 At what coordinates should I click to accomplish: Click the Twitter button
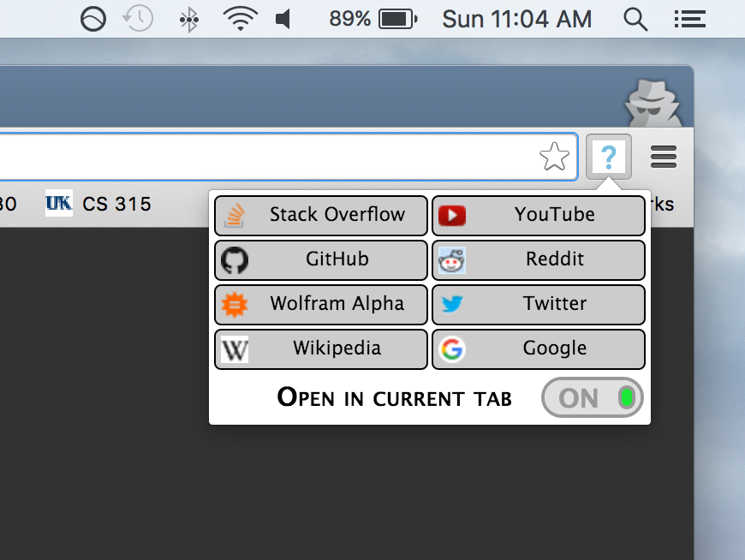coord(539,305)
